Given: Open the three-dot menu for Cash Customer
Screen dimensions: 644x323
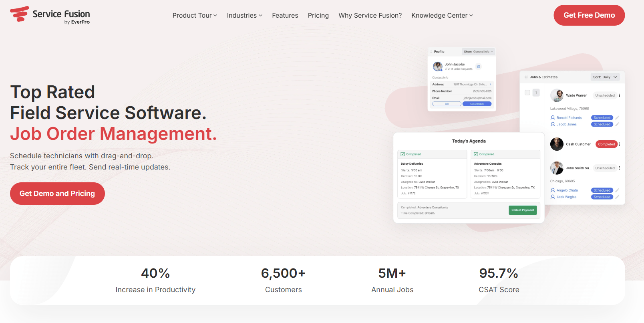Looking at the screenshot, I should coord(620,144).
